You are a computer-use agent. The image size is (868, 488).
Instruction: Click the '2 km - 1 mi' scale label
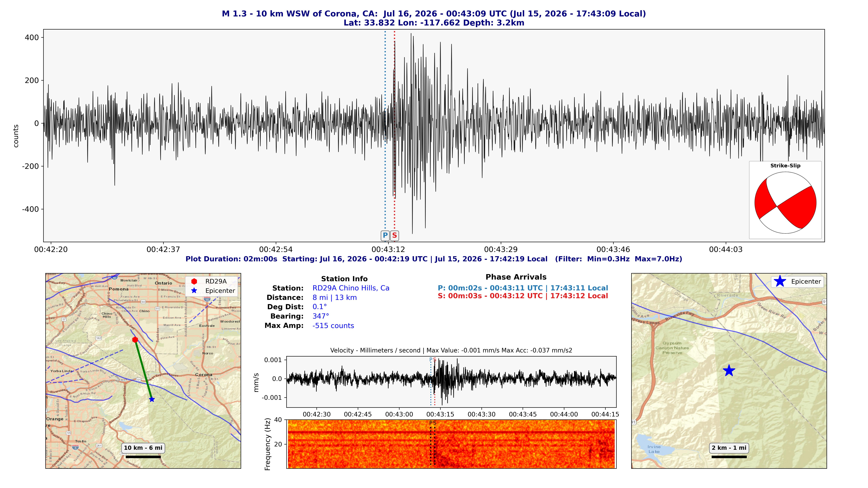729,448
